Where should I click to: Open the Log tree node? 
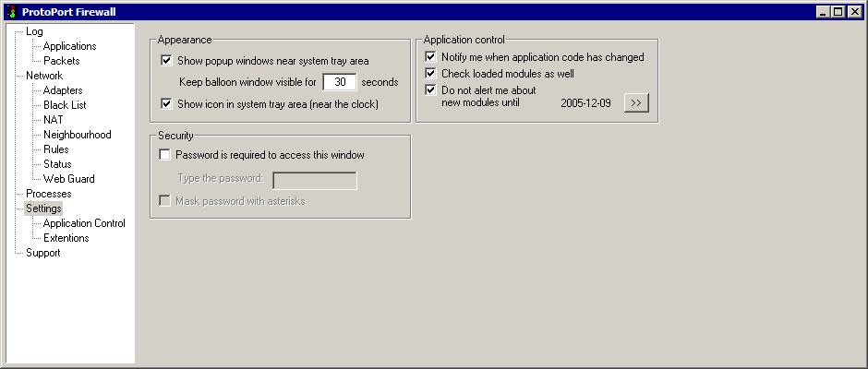(x=34, y=31)
